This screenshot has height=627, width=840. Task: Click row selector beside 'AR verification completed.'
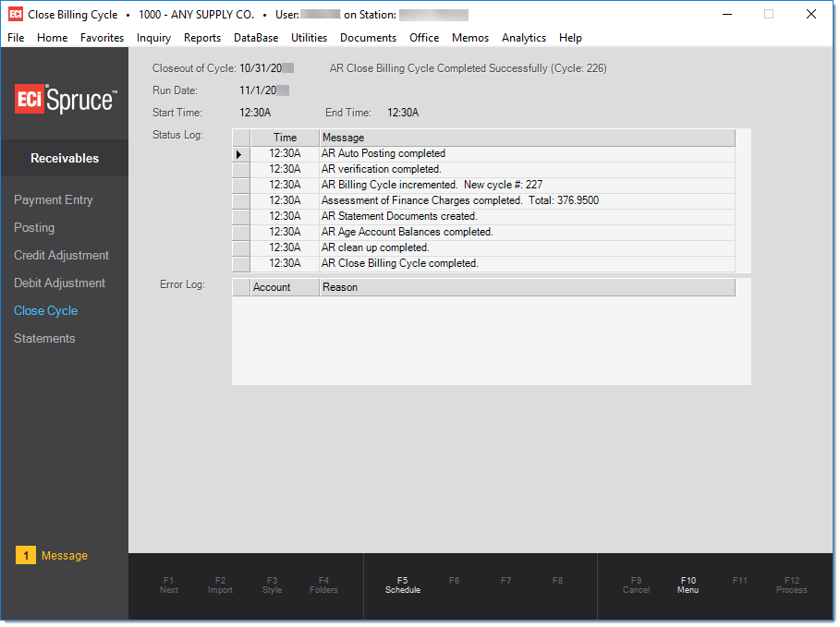coord(241,170)
